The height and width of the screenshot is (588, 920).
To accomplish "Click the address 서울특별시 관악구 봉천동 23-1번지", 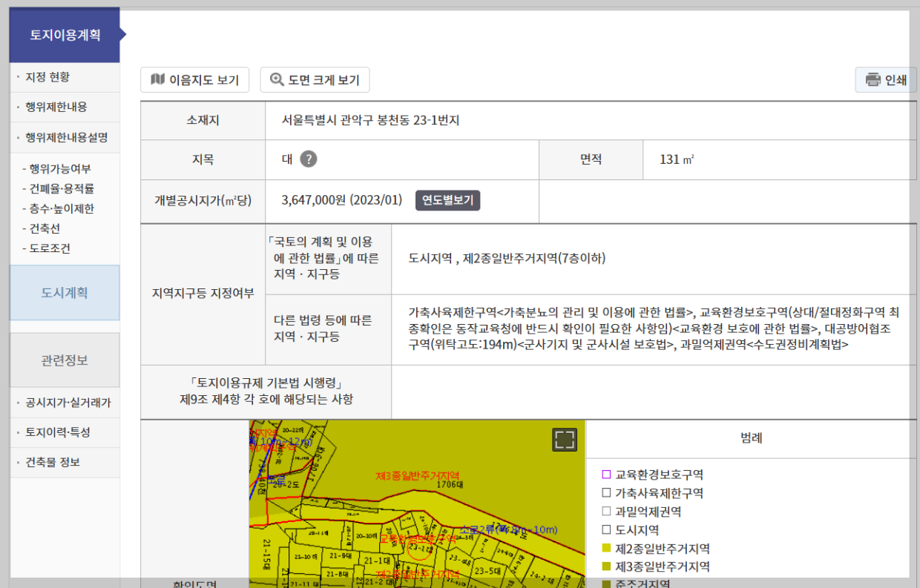I will pyautogui.click(x=371, y=120).
